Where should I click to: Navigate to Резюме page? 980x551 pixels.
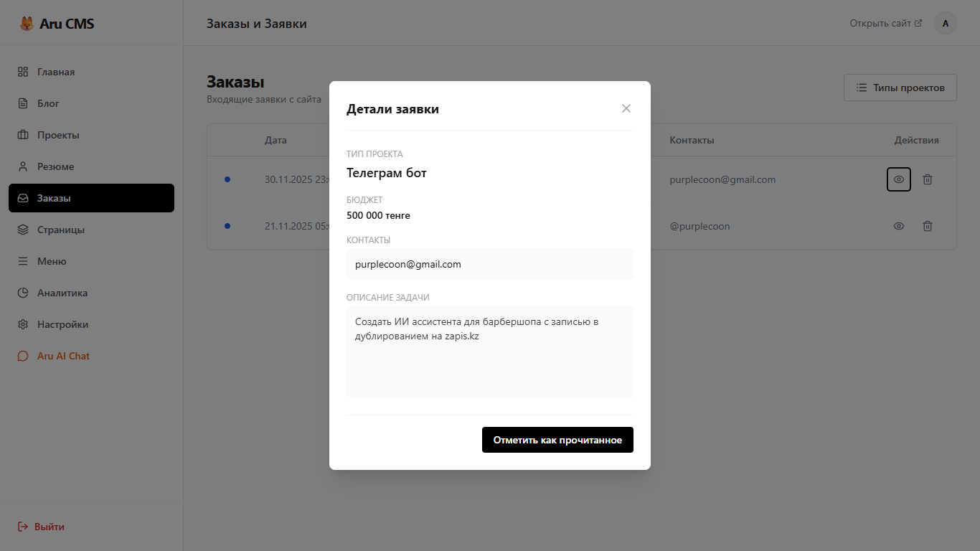[55, 166]
